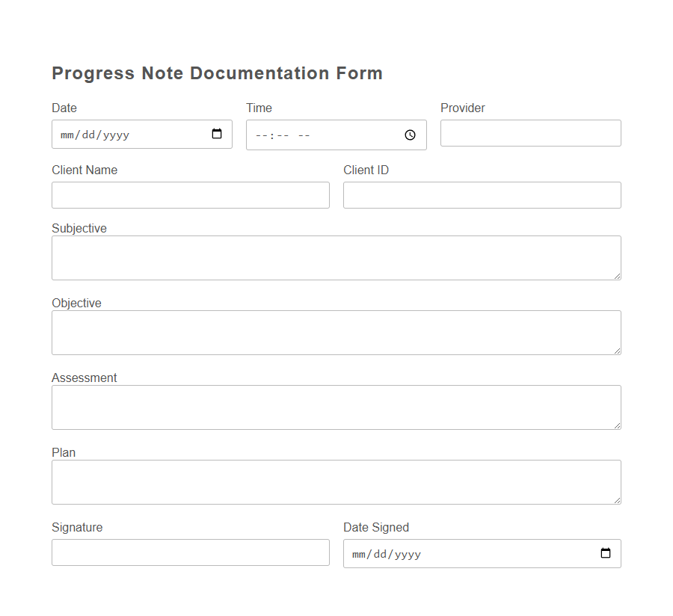The height and width of the screenshot is (616, 673).
Task: Open the clock picker for the Time field
Action: (410, 135)
